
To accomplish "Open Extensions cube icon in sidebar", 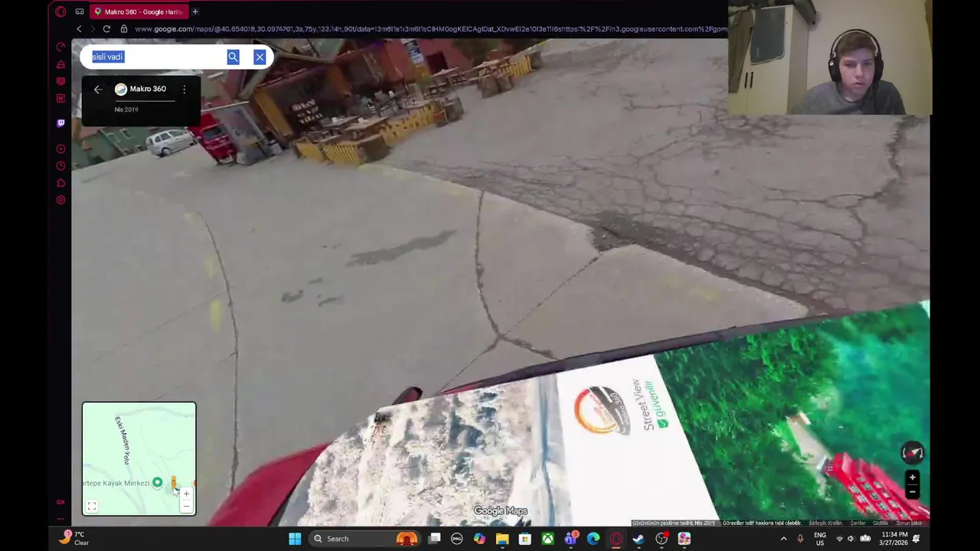I will click(60, 182).
